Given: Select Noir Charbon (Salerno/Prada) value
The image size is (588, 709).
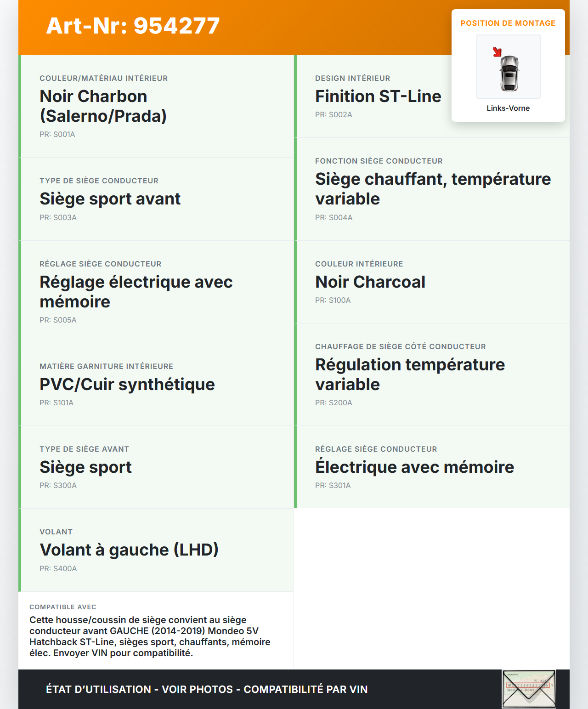Looking at the screenshot, I should pos(103,106).
